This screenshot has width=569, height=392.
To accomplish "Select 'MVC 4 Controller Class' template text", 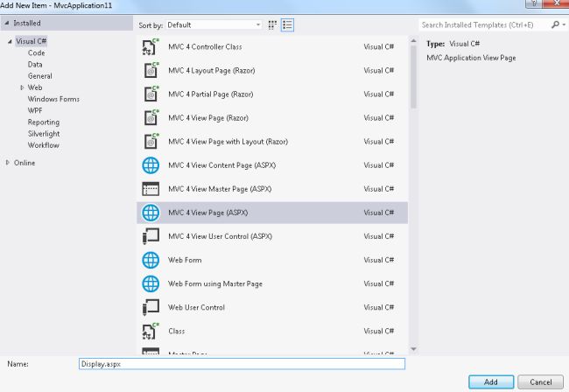I will click(205, 46).
